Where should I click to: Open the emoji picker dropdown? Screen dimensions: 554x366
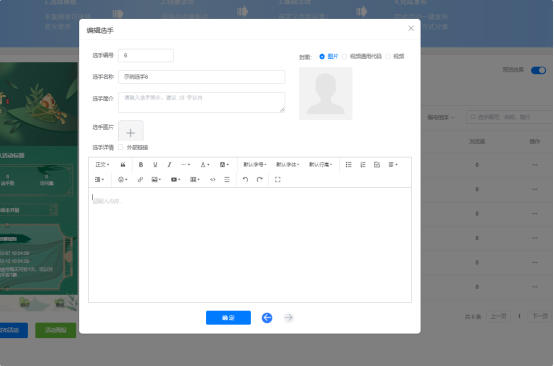pos(123,179)
